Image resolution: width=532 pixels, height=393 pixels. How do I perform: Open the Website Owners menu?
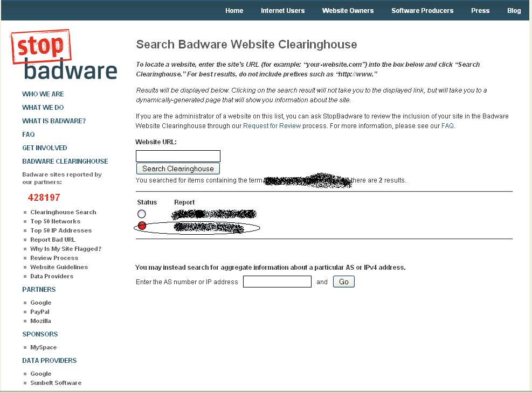[x=348, y=11]
